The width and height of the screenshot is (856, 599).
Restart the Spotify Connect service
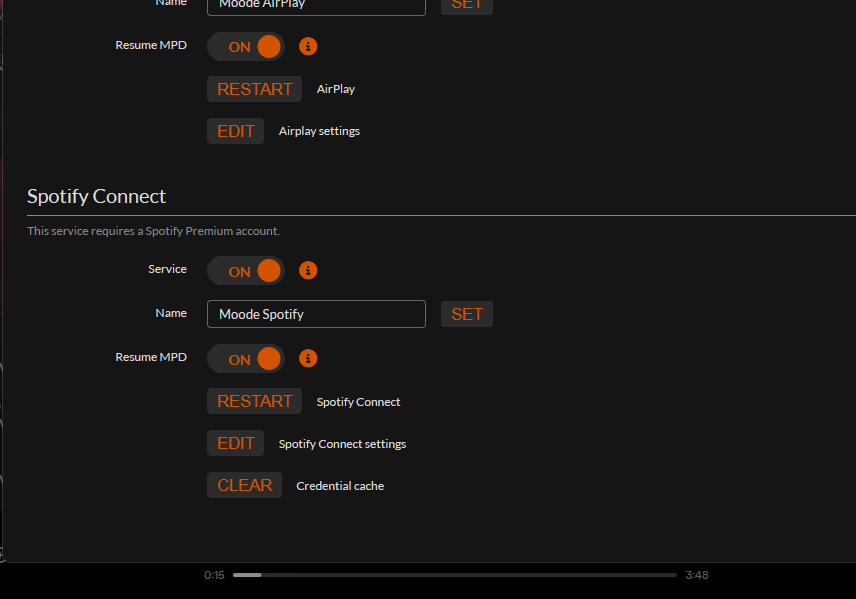pos(254,401)
